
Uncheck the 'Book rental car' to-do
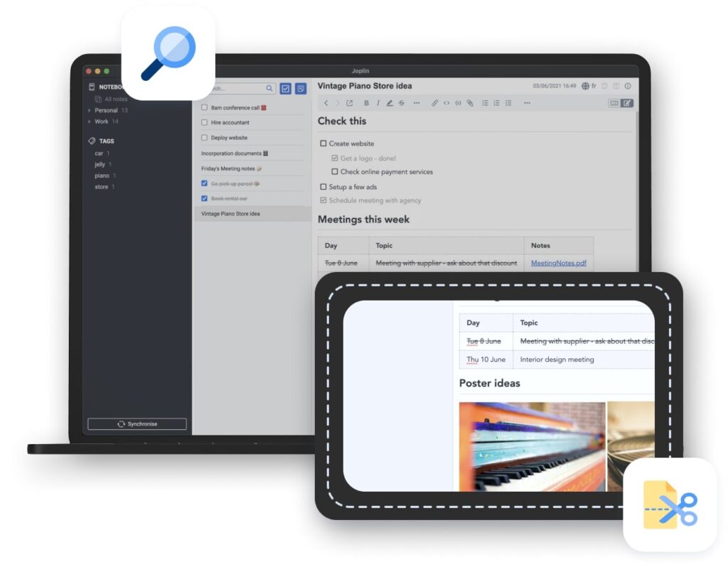(205, 198)
